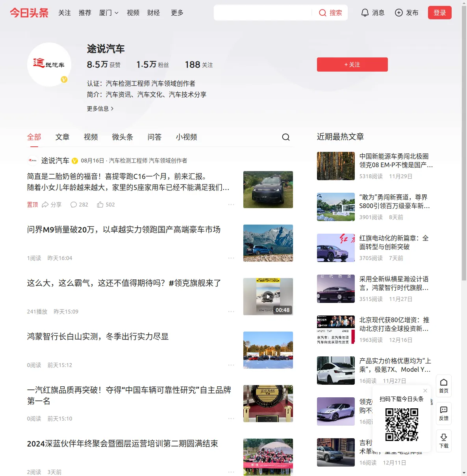The width and height of the screenshot is (467, 476).
Task: Go to the 推荐 nav item
Action: pyautogui.click(x=85, y=13)
